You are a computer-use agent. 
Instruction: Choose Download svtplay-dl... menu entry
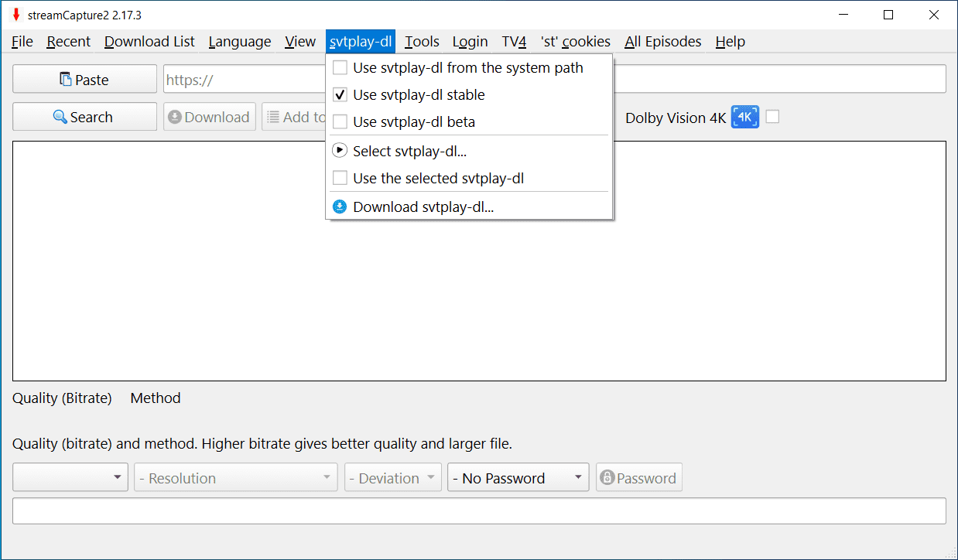[470, 207]
